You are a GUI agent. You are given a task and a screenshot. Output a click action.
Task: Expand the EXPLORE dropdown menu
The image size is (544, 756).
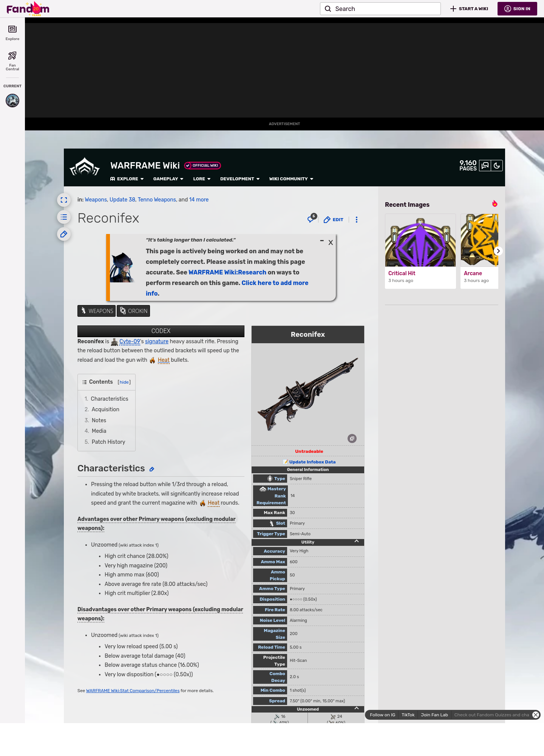tap(127, 179)
